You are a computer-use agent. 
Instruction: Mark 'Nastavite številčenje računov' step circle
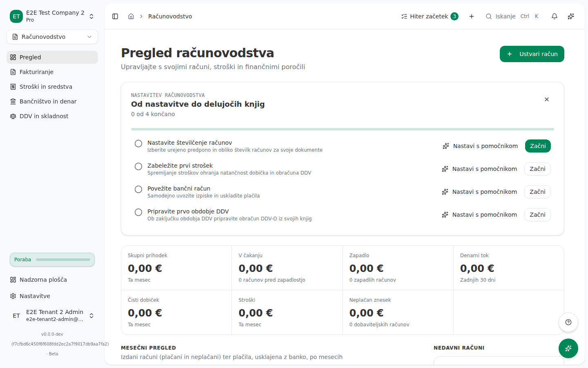point(138,144)
